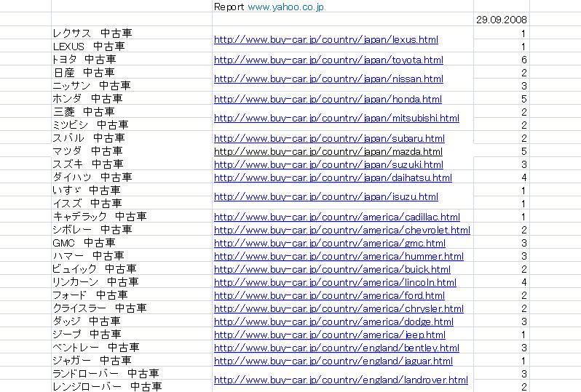Image resolution: width=581 pixels, height=392 pixels.
Task: Select the レンジローバー 中古車 cell
Action: [132, 386]
